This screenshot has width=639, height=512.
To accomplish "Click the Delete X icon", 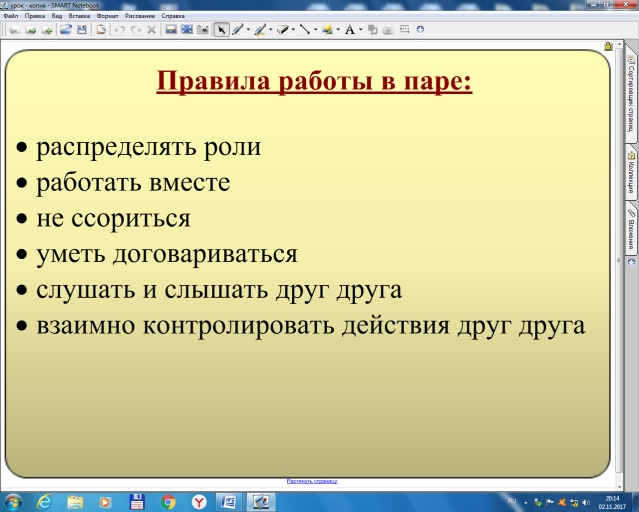I will coord(151,30).
